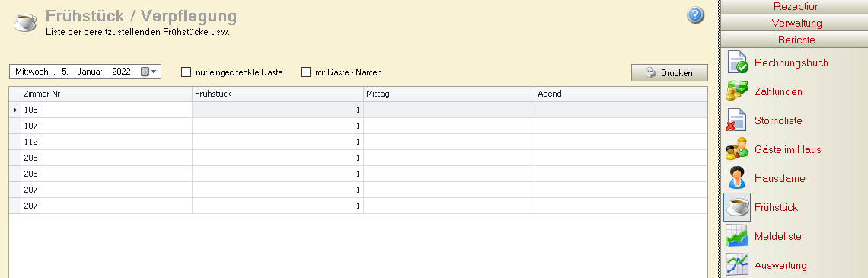
Task: Enable 'nur eingecheckte Gäste' checkbox
Action: [186, 72]
